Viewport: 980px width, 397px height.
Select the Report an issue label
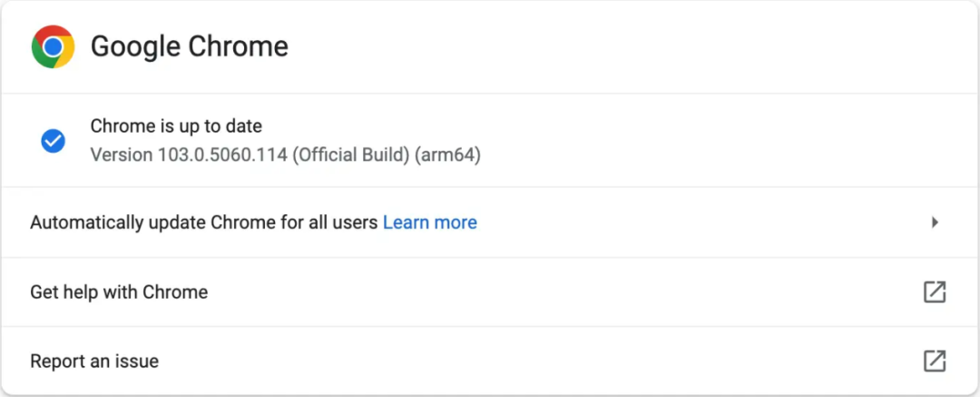pyautogui.click(x=94, y=361)
